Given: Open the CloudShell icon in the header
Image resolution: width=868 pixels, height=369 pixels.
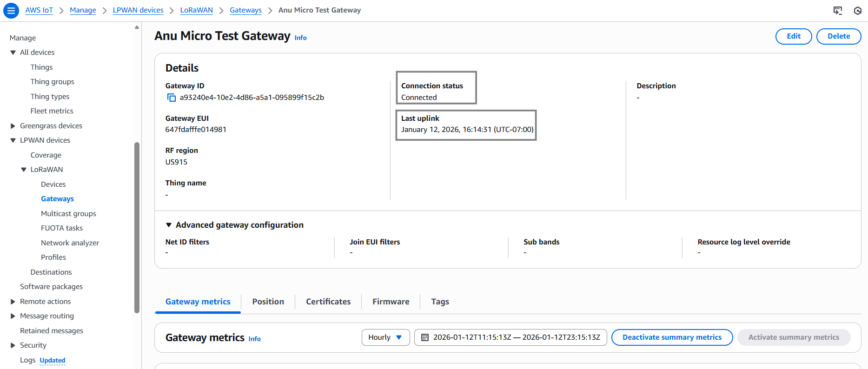Looking at the screenshot, I should [x=838, y=10].
